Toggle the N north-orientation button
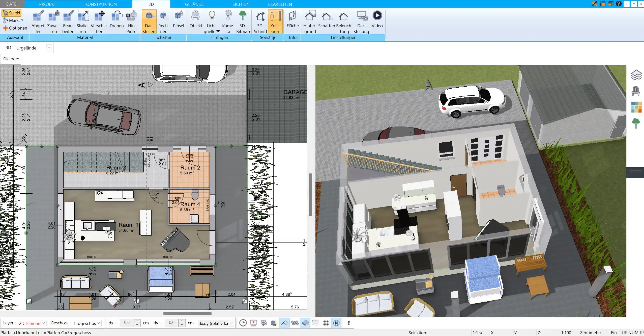This screenshot has height=336, width=644. pyautogui.click(x=336, y=323)
